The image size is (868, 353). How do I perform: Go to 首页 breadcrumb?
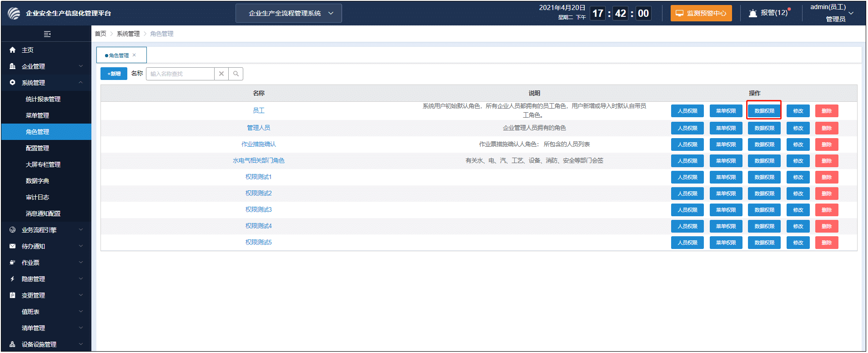pos(100,34)
